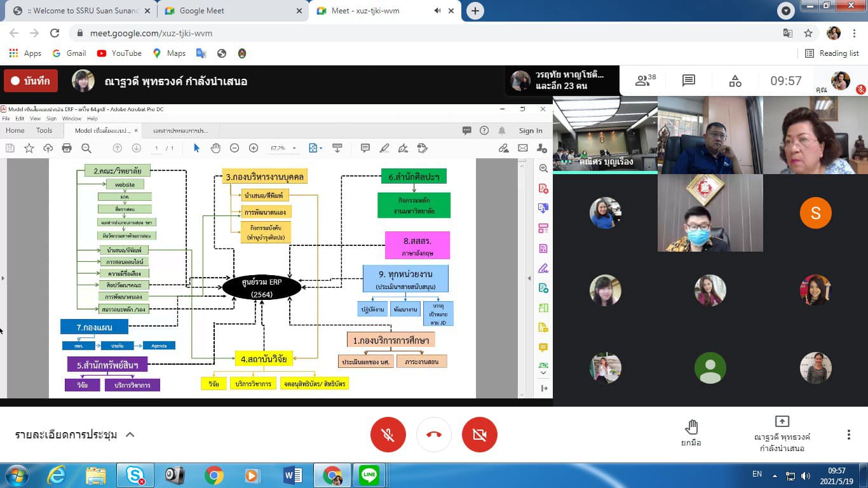Image resolution: width=868 pixels, height=488 pixels.
Task: Open the Meet chat panel
Action: point(689,81)
